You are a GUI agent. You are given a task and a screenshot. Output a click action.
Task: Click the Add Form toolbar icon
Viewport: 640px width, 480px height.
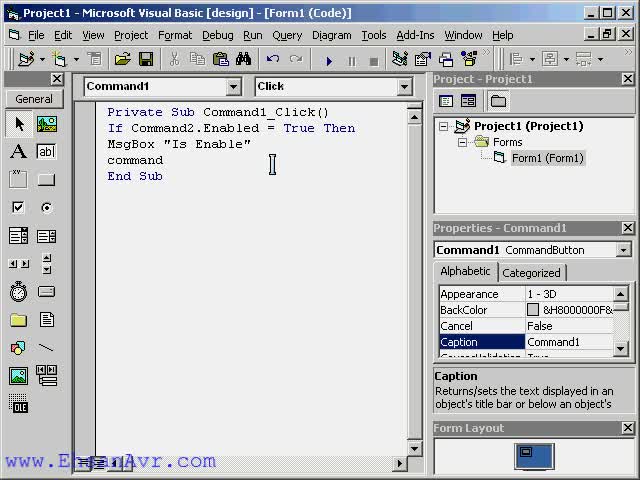point(60,60)
